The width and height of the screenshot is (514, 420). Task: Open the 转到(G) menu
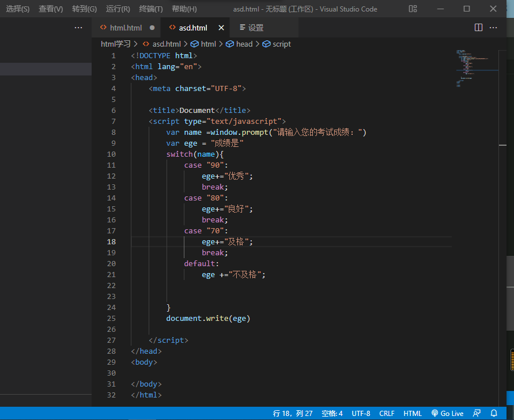click(85, 9)
